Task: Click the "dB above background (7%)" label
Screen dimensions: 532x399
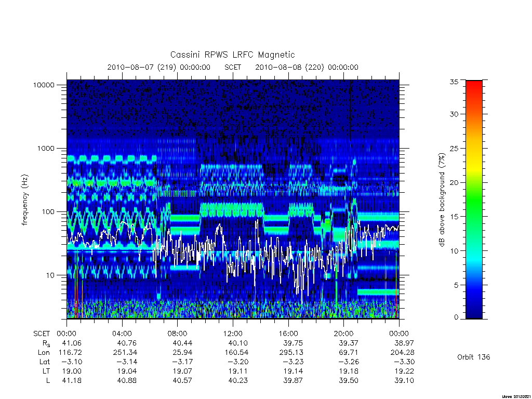Action: point(442,200)
